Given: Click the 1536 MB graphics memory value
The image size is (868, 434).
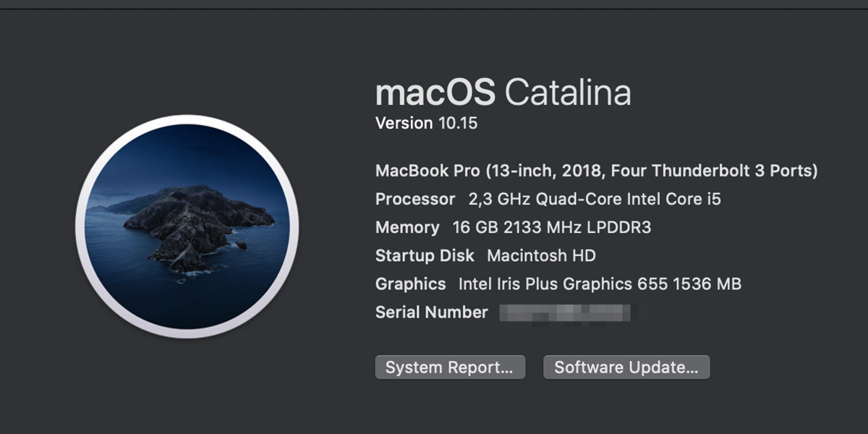Looking at the screenshot, I should click(x=707, y=284).
